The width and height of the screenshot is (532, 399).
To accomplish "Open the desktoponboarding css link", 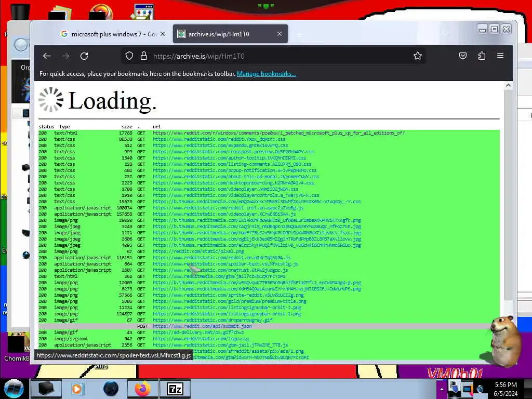I will 233,182.
